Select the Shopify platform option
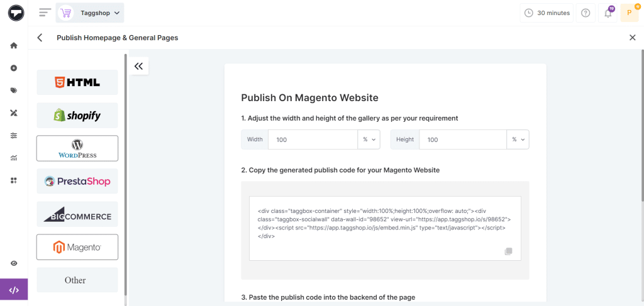This screenshot has height=306, width=644. click(x=77, y=116)
